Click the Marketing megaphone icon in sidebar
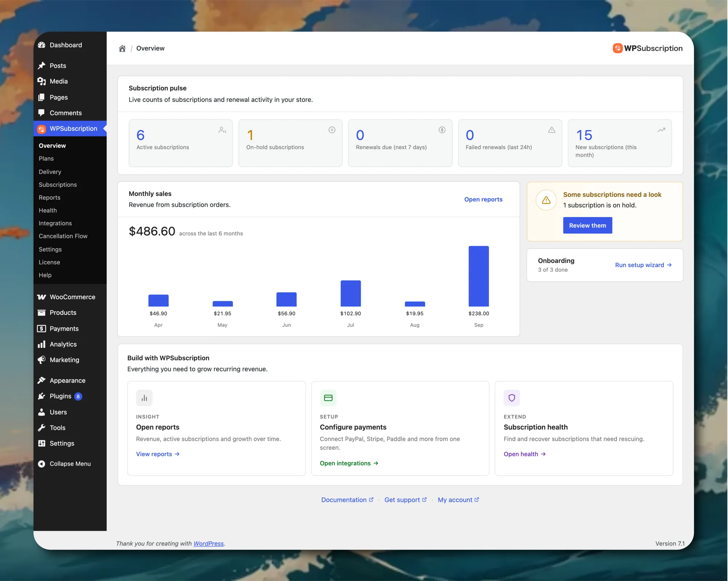 41,360
